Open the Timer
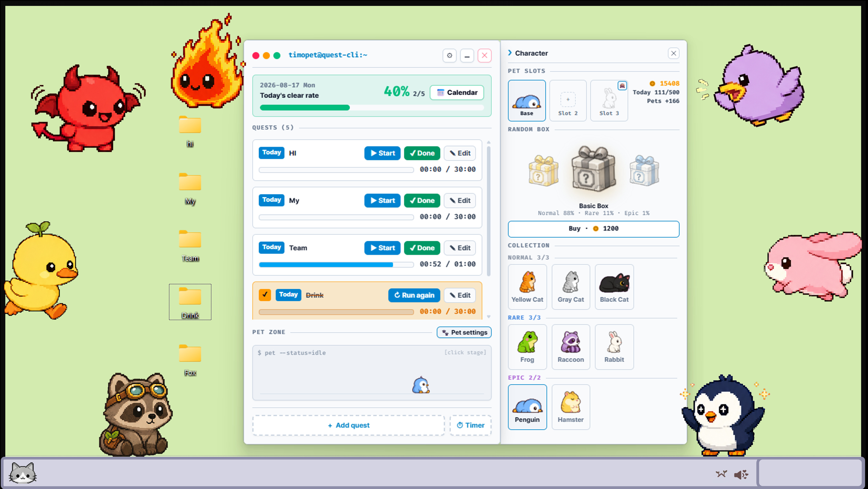The width and height of the screenshot is (868, 489). [x=470, y=426]
